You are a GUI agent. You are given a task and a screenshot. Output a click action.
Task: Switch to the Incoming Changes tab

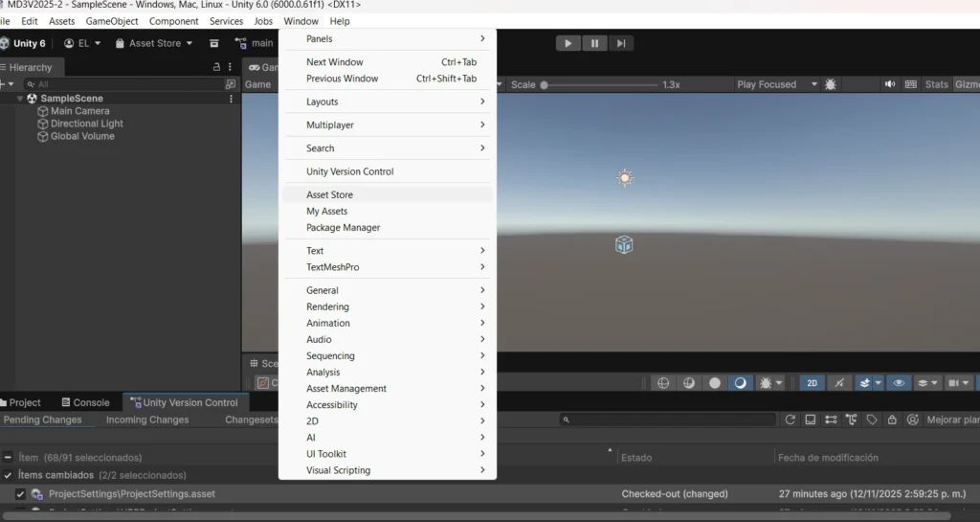coord(147,420)
